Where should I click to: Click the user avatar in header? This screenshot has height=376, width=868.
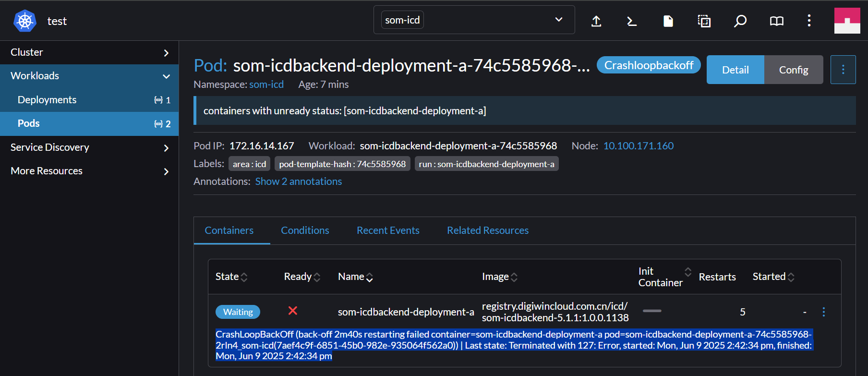pyautogui.click(x=847, y=21)
